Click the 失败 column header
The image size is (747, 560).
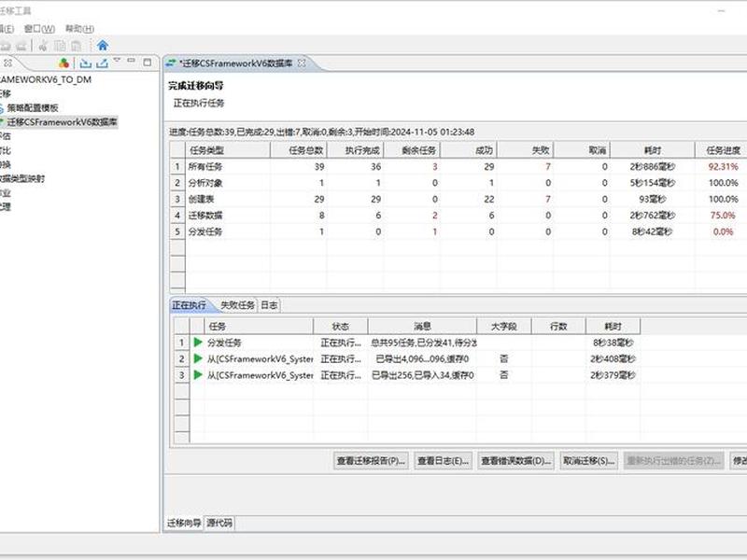point(525,150)
